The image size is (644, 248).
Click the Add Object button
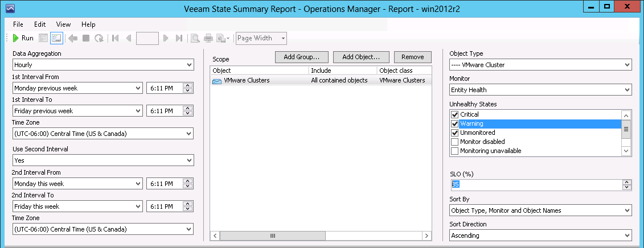coord(360,57)
